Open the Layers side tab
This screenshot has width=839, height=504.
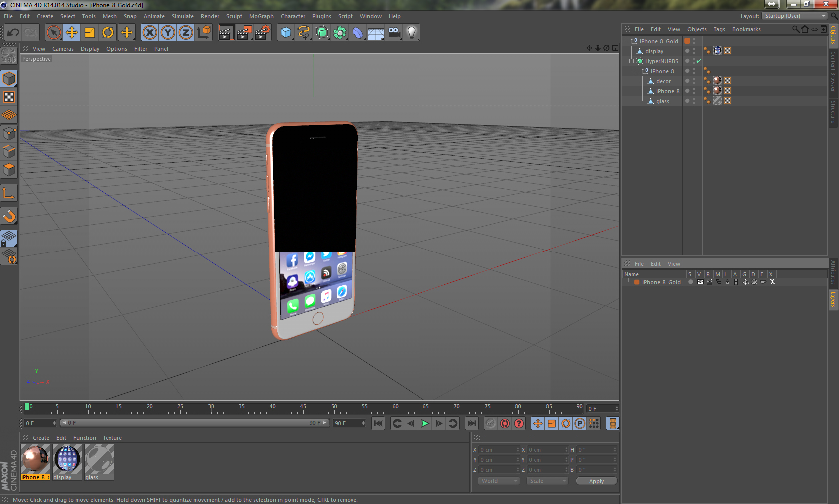coord(833,299)
